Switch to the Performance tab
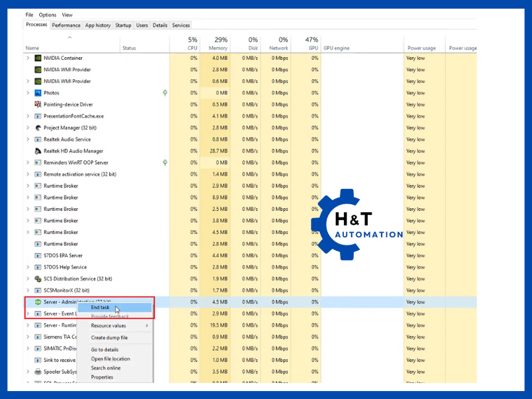This screenshot has height=399, width=532. (x=66, y=25)
